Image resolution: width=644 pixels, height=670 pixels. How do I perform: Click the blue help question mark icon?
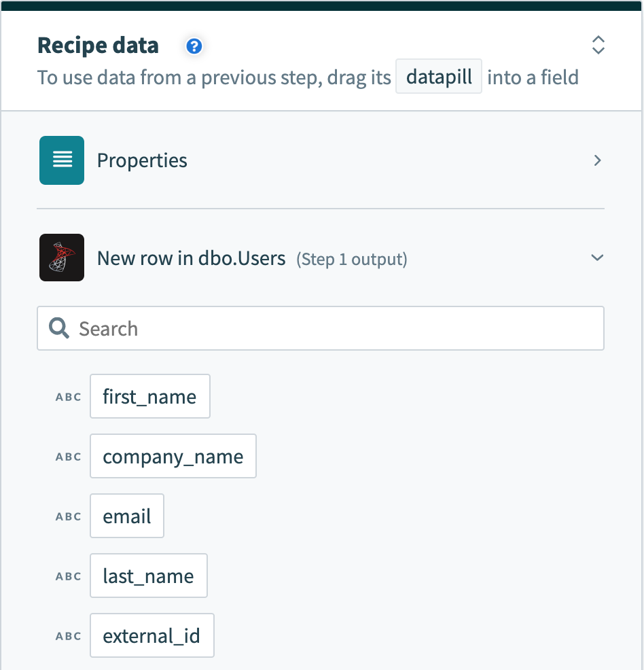pos(194,46)
